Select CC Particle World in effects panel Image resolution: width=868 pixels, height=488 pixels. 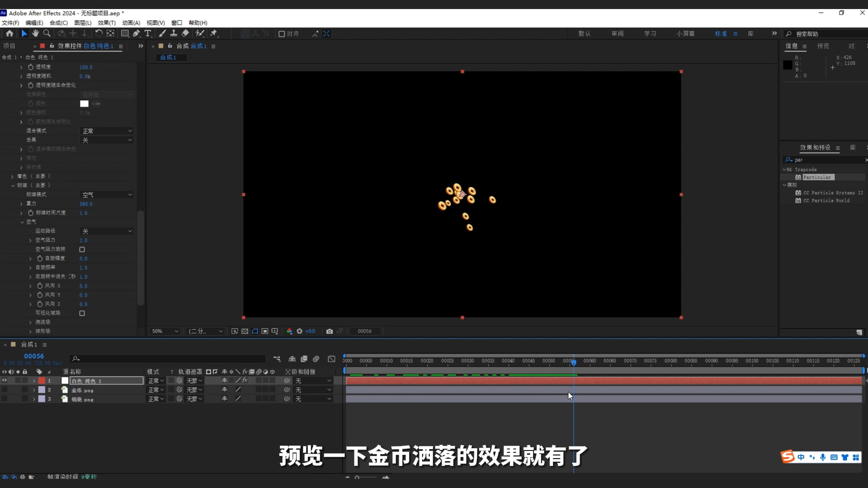tap(826, 201)
